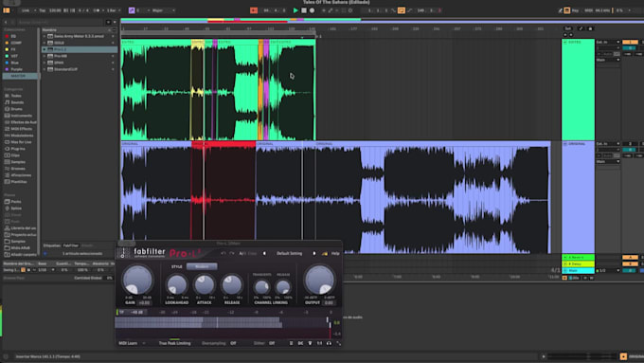Go back with browser back arrow
644x363 pixels.
[x=6, y=22]
